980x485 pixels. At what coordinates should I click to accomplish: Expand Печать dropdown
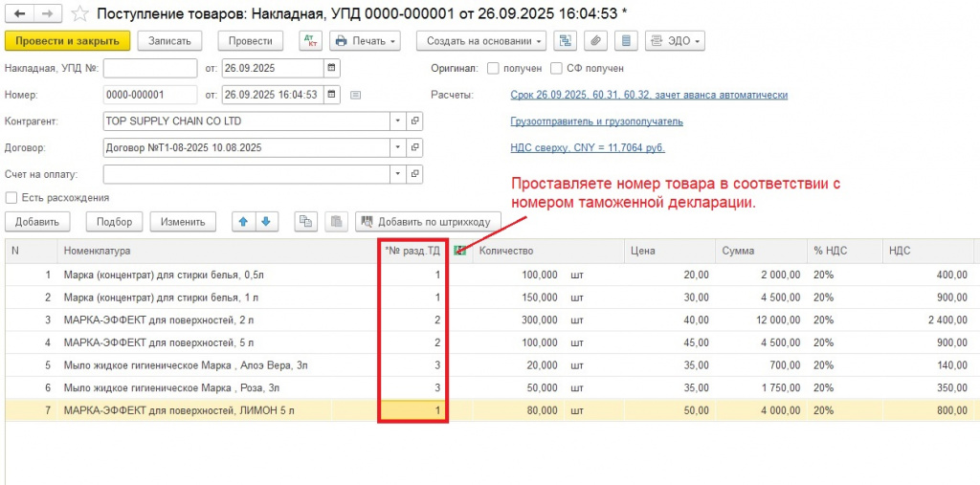(x=365, y=41)
